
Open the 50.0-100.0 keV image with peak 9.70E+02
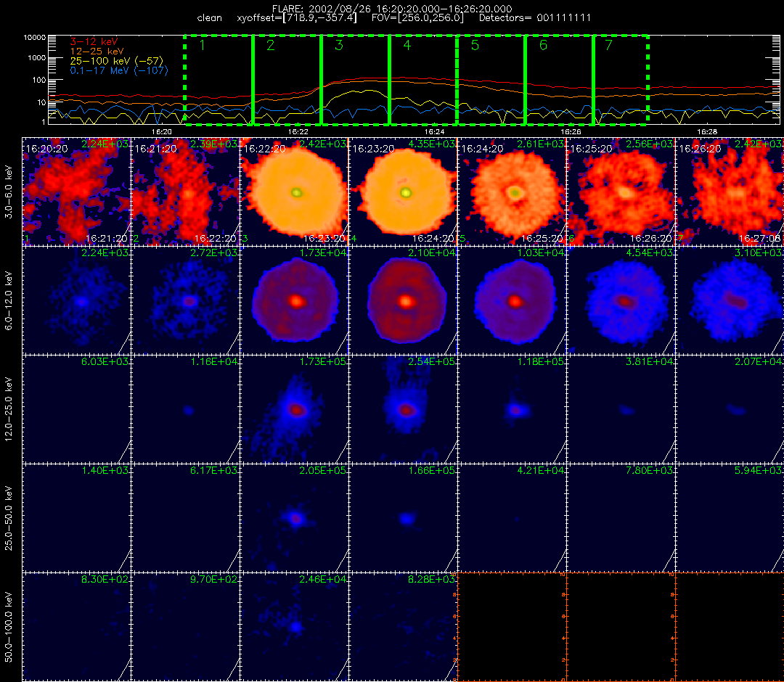186,627
